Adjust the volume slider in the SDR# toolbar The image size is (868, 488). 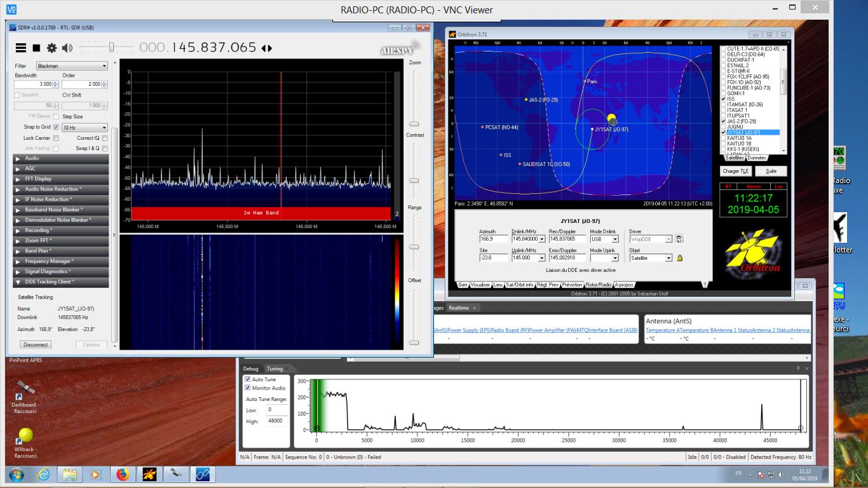click(111, 46)
